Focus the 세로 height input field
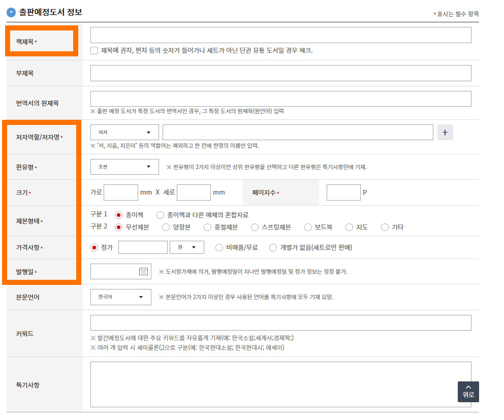 click(x=194, y=192)
